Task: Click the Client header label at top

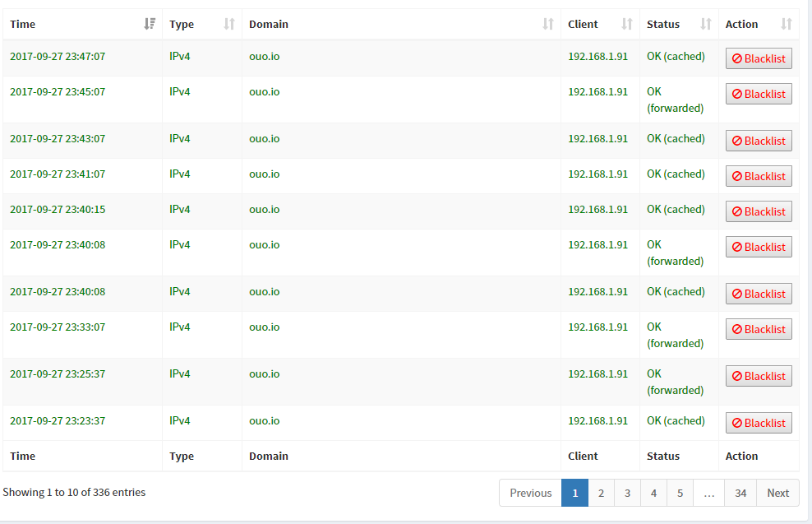Action: [583, 24]
